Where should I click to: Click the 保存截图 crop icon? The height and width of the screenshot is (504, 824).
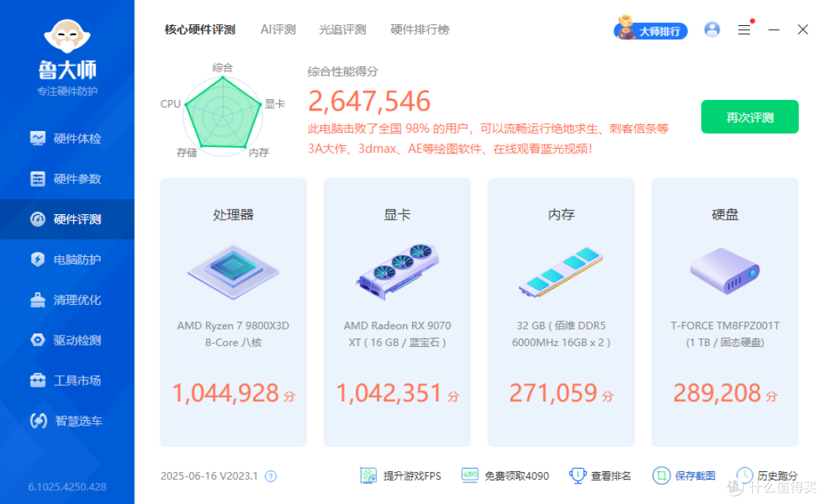coord(661,476)
